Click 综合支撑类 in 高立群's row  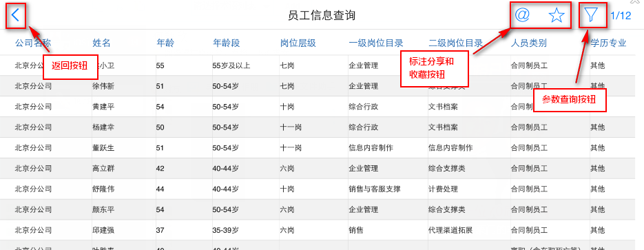[446, 168]
